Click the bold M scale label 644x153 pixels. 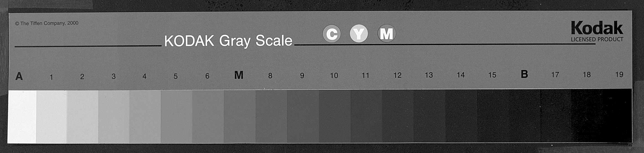(x=239, y=75)
